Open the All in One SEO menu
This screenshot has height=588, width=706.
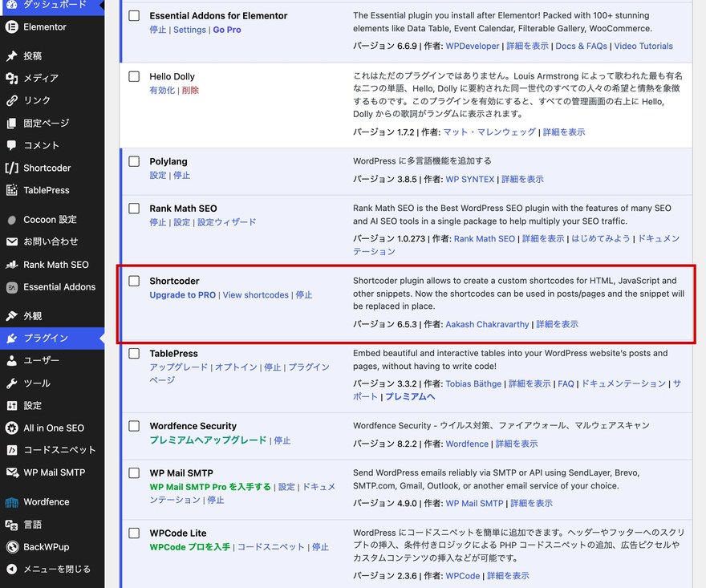52,428
